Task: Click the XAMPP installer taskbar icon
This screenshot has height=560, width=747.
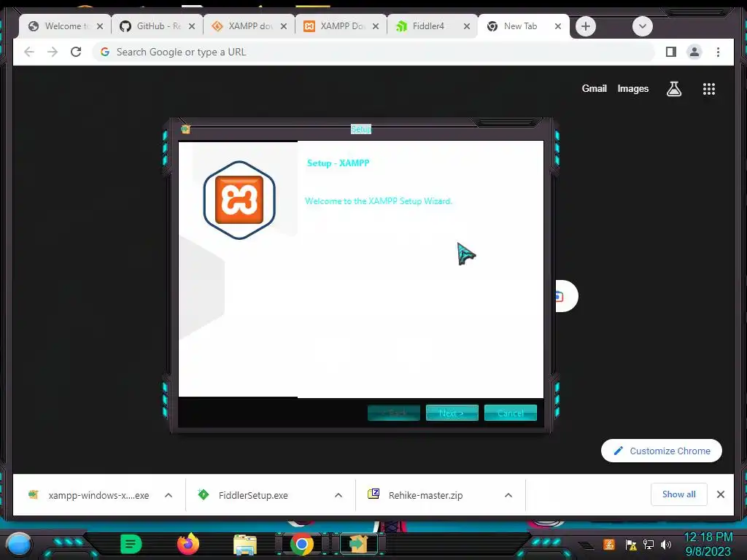Action: click(358, 544)
